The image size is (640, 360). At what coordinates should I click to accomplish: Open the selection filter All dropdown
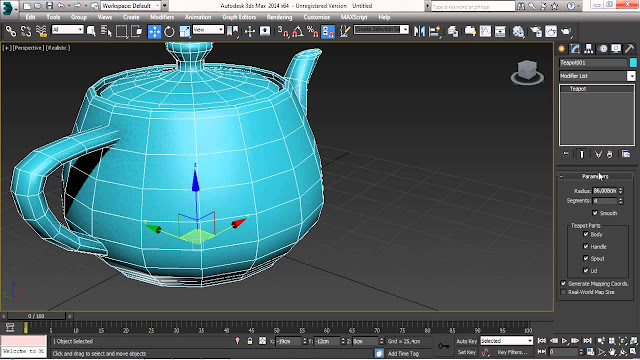click(67, 30)
